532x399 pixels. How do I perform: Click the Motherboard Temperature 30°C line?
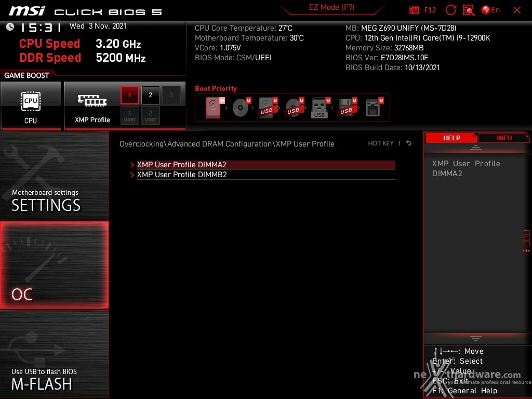pos(249,38)
